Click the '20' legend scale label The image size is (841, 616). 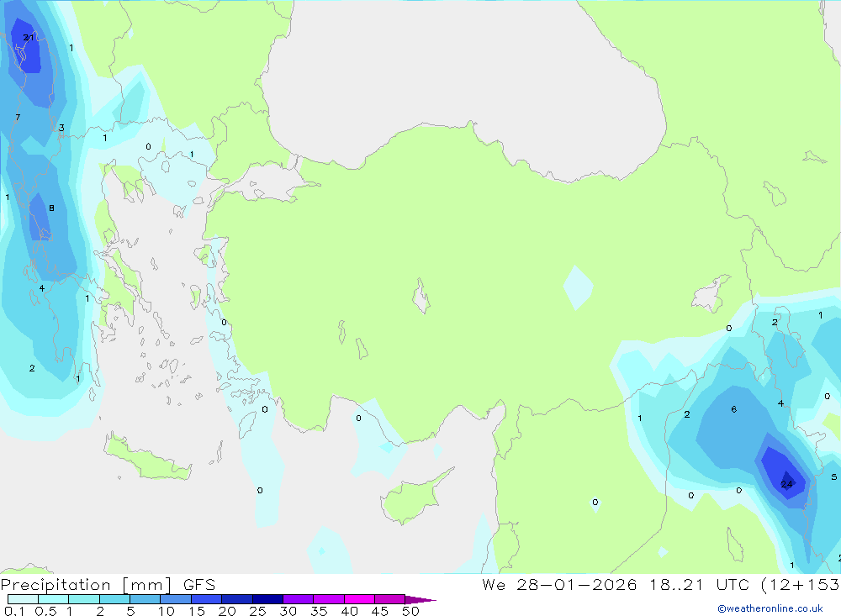click(x=227, y=611)
